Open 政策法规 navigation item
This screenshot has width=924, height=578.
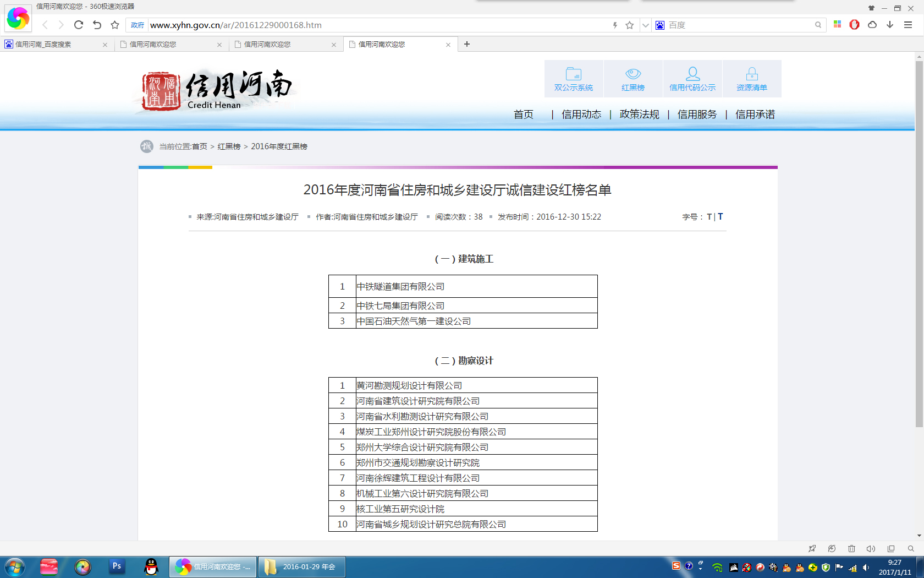click(639, 114)
